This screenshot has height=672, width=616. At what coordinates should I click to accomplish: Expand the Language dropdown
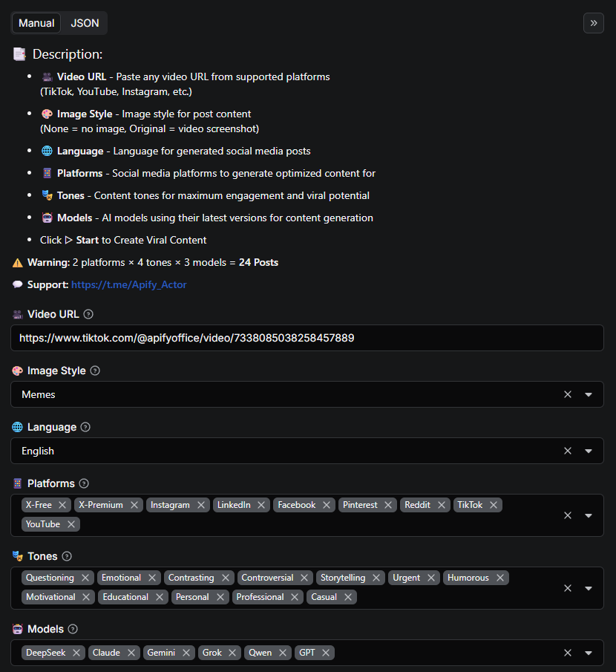tap(589, 451)
